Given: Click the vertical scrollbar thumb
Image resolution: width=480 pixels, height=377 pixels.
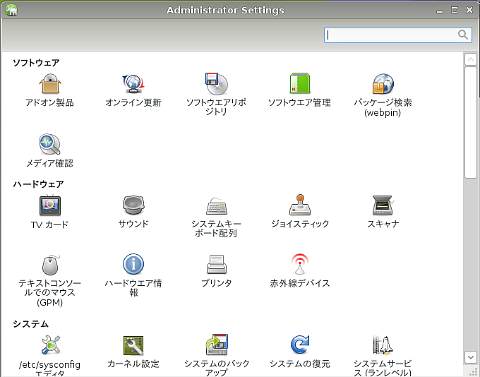Looking at the screenshot, I should (x=470, y=122).
